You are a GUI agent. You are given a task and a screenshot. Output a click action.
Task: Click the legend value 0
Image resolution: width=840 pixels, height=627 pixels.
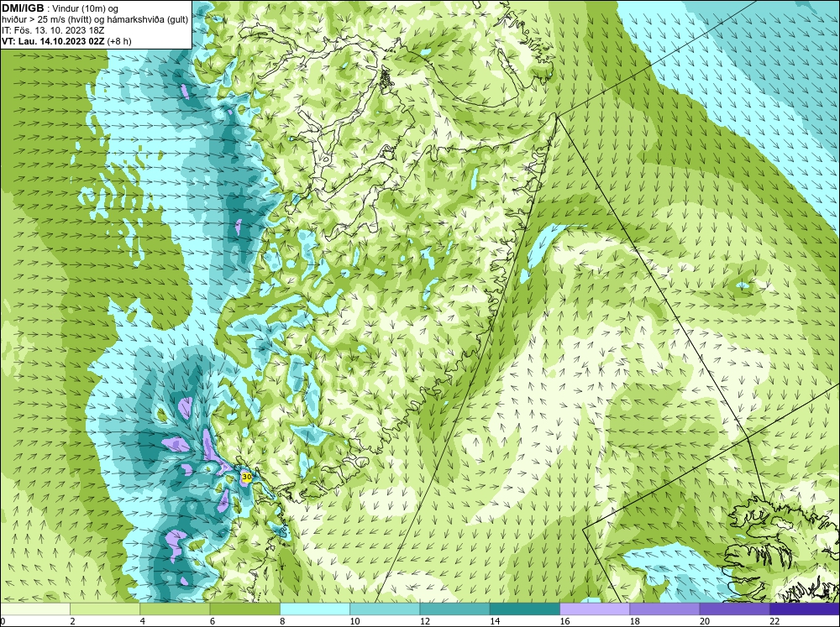click(3, 621)
